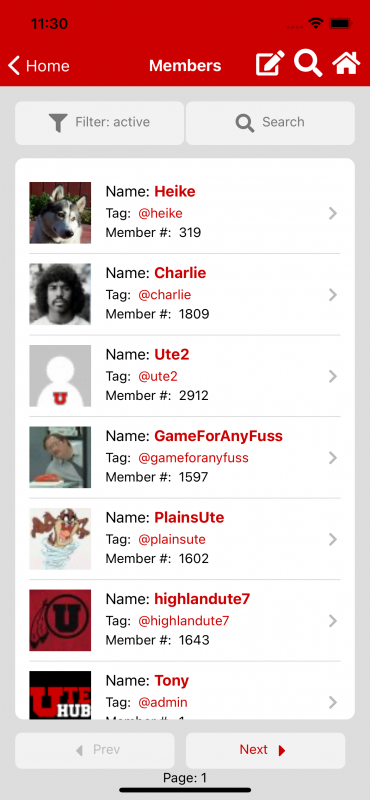Open the @plainsute tag link
Screen dimensions: 370x800
click(x=172, y=539)
